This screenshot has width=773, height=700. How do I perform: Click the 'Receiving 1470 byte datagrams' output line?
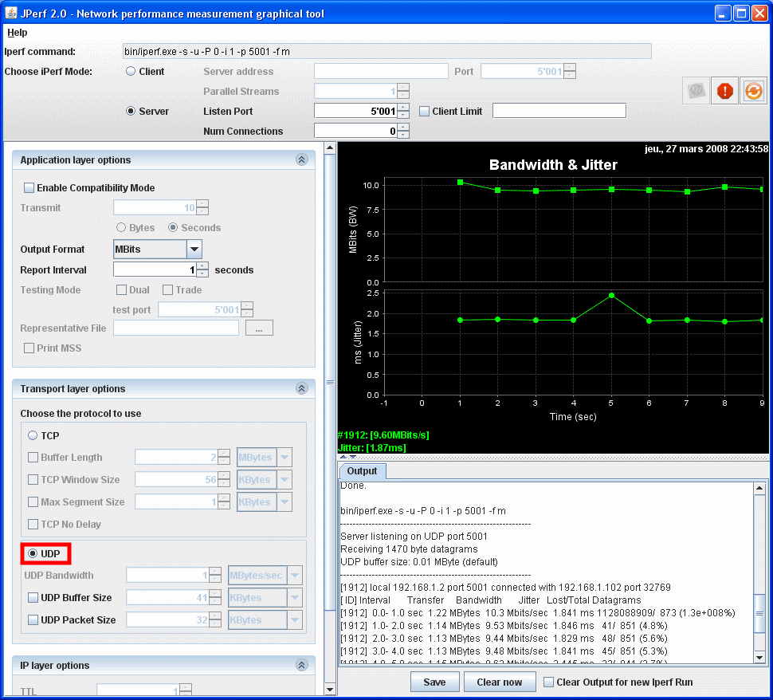pyautogui.click(x=409, y=549)
